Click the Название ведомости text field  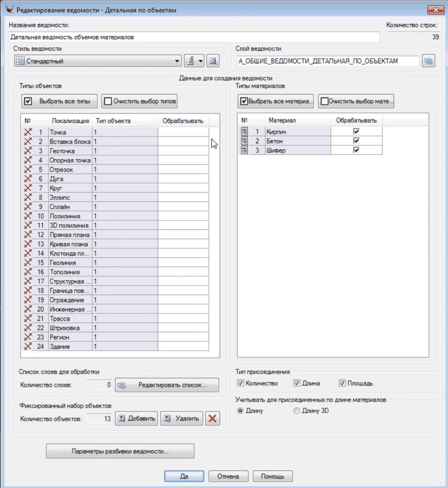pyautogui.click(x=194, y=37)
